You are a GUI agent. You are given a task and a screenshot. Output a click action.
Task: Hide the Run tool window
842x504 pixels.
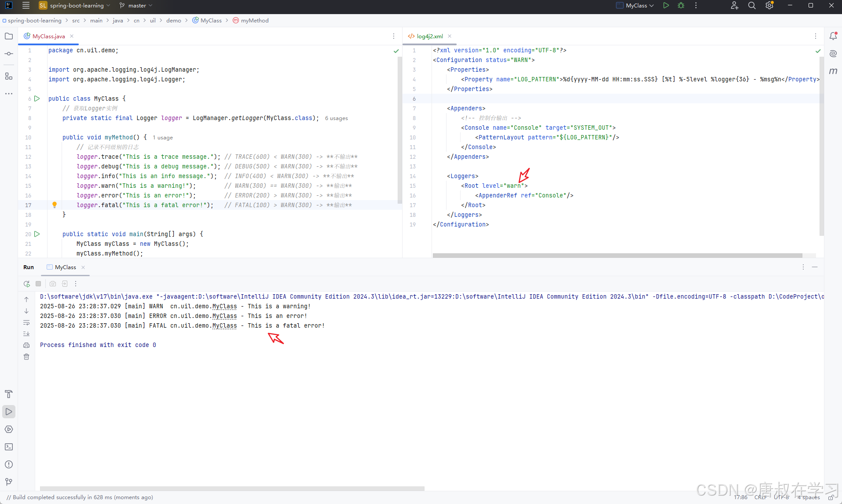(815, 267)
